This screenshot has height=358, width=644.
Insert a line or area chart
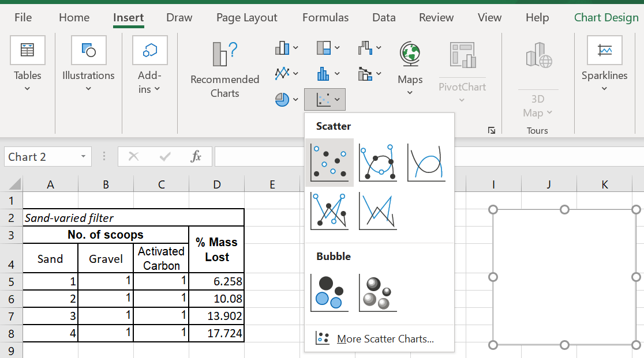tap(282, 74)
